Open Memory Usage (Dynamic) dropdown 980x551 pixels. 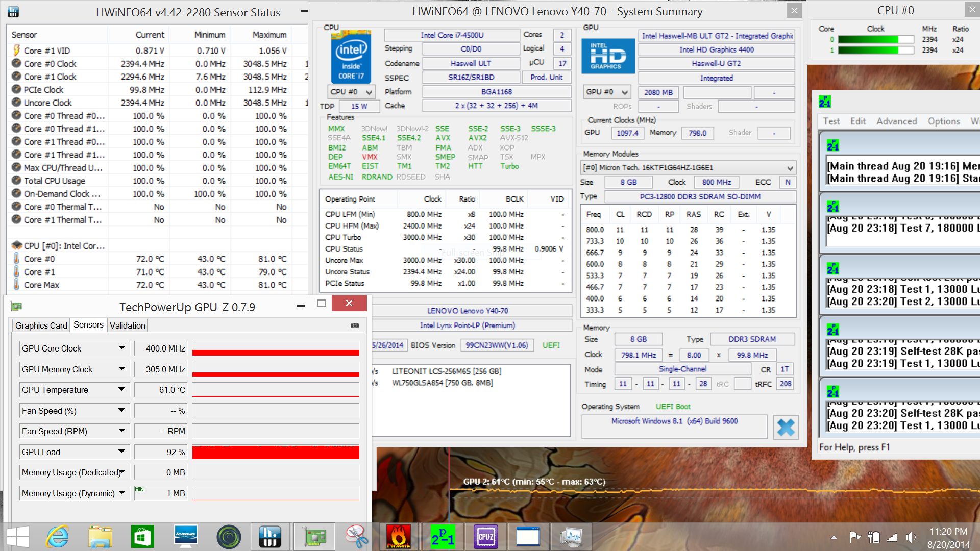[121, 493]
